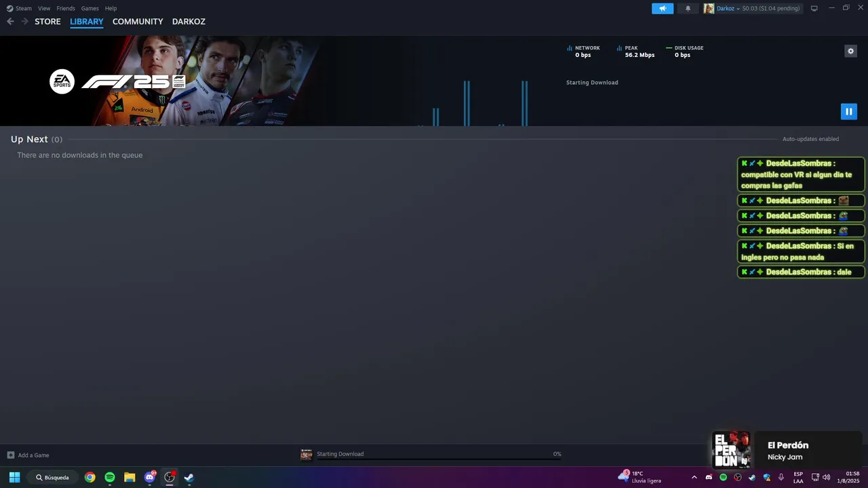Open Google Chrome from the taskbar
The width and height of the screenshot is (868, 488).
[90, 477]
